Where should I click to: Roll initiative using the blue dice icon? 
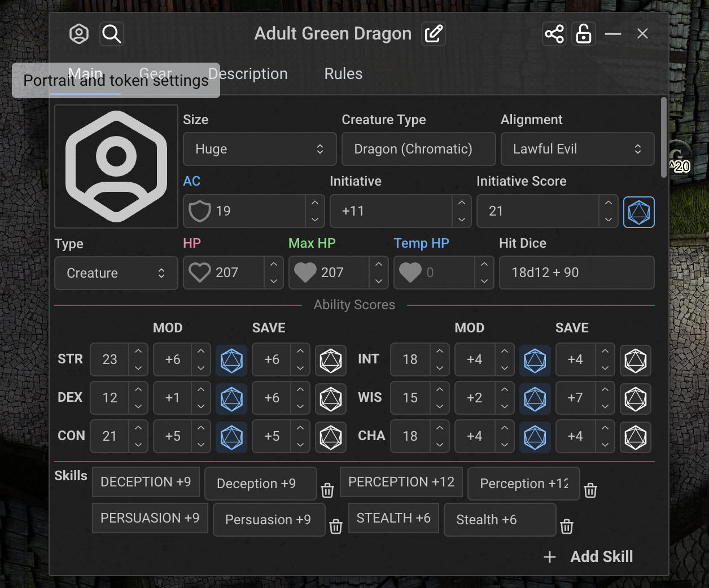(x=638, y=212)
